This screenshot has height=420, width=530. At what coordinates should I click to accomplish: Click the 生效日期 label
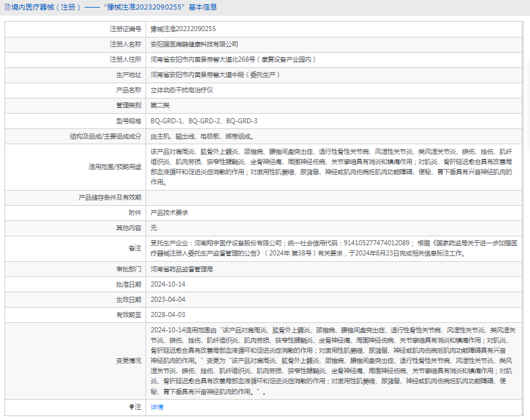[129, 300]
